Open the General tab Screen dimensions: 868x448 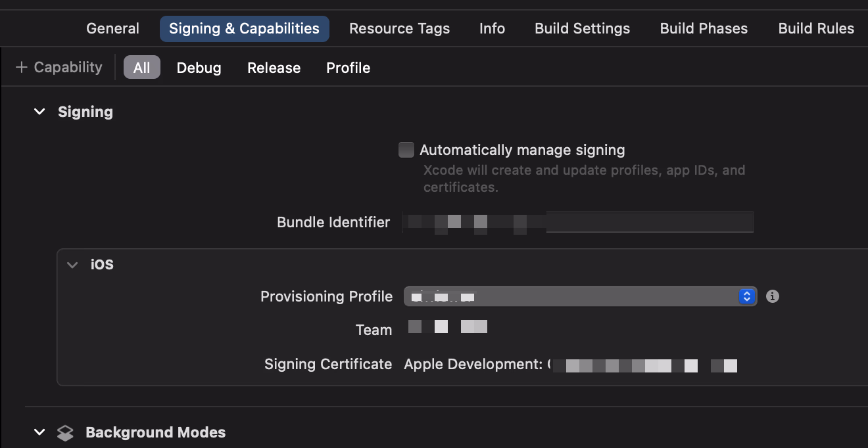[x=112, y=29]
